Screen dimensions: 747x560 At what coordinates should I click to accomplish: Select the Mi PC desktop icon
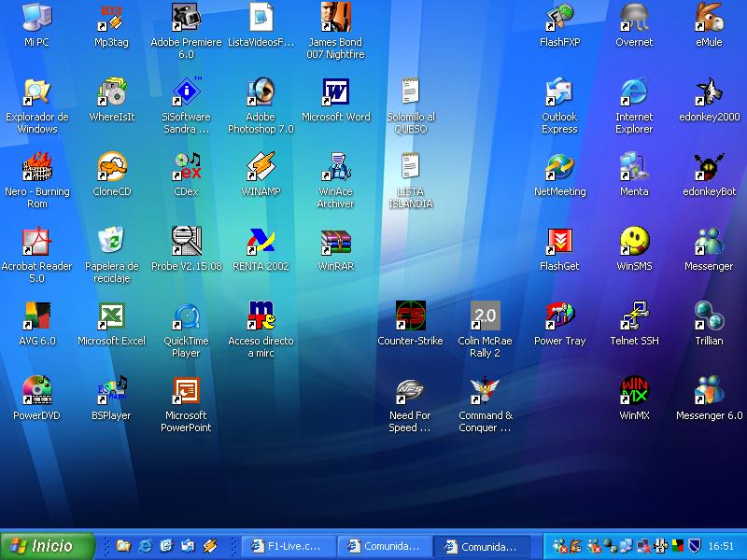point(37,18)
